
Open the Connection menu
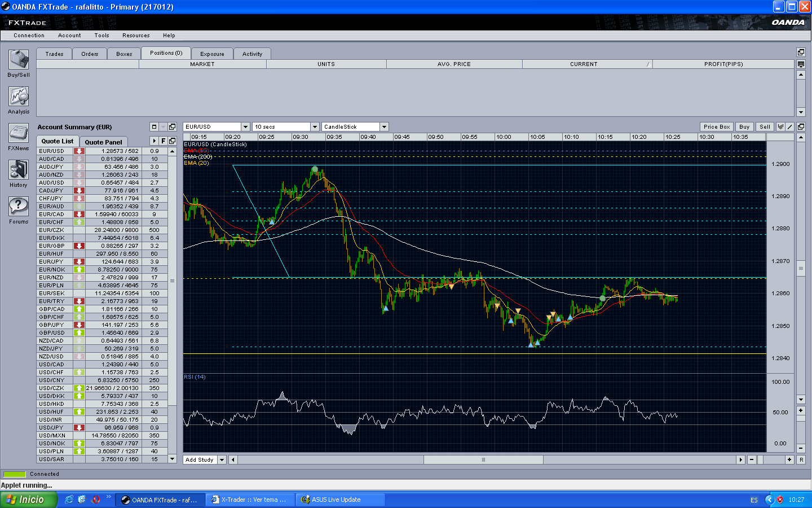tap(29, 36)
